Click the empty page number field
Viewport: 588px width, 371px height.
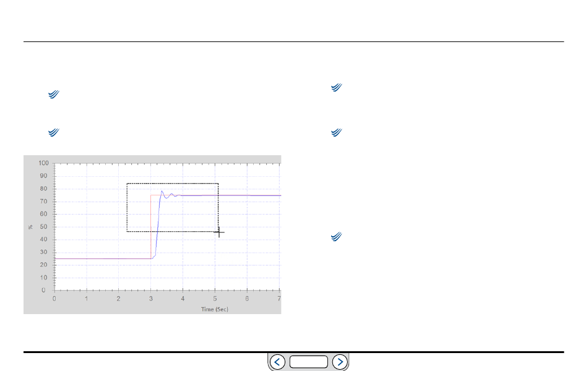(x=309, y=362)
